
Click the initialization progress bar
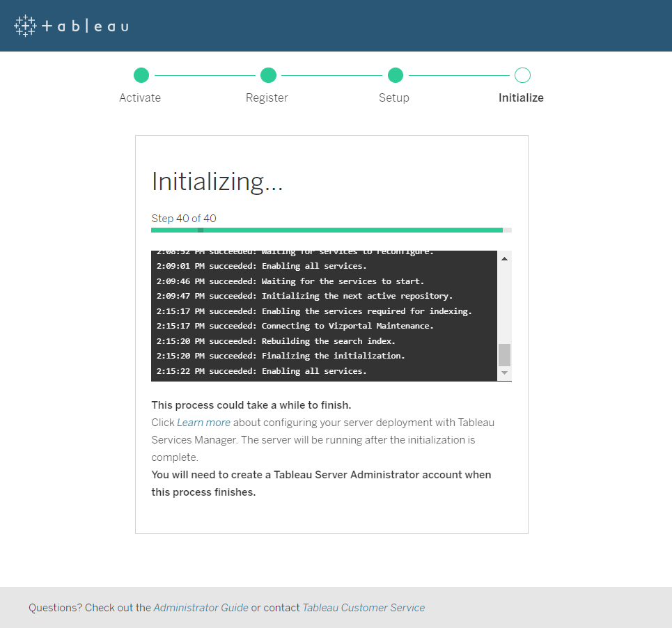tap(331, 230)
